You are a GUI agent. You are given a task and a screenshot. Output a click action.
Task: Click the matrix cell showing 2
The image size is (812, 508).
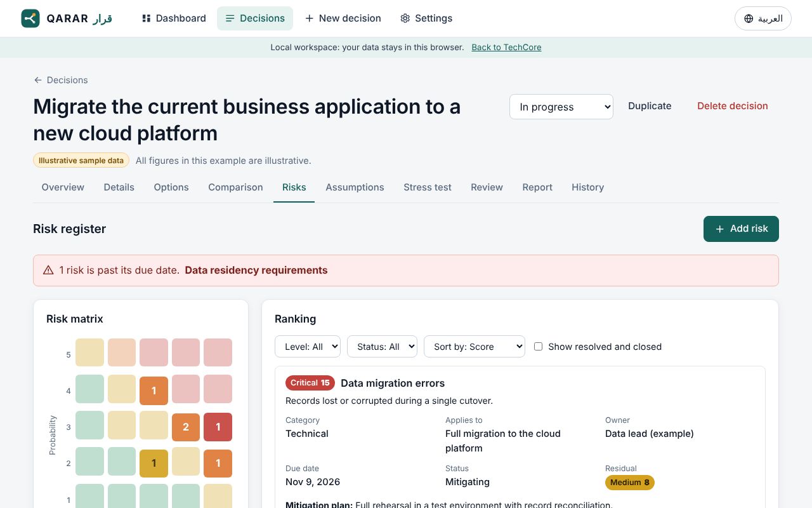click(x=186, y=427)
